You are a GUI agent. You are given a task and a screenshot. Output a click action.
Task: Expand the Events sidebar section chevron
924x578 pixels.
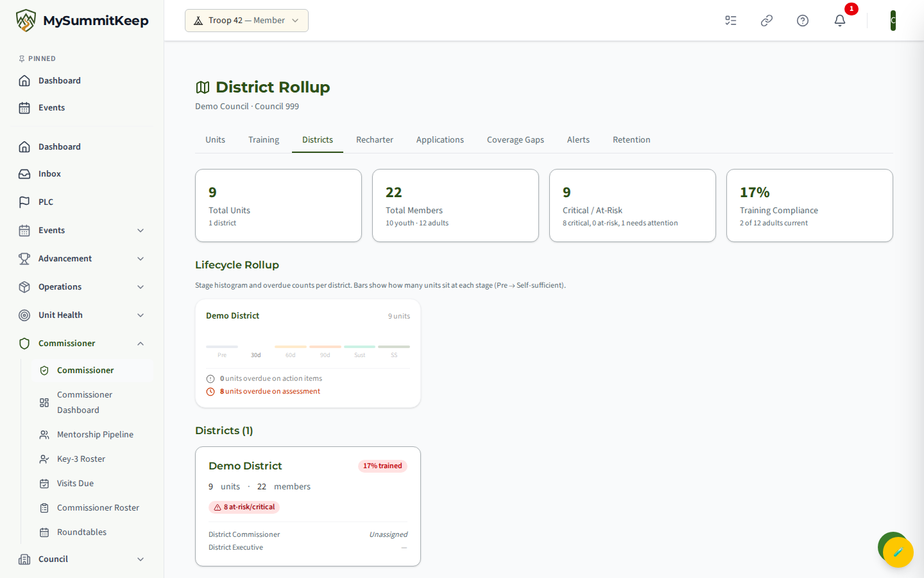pos(141,231)
